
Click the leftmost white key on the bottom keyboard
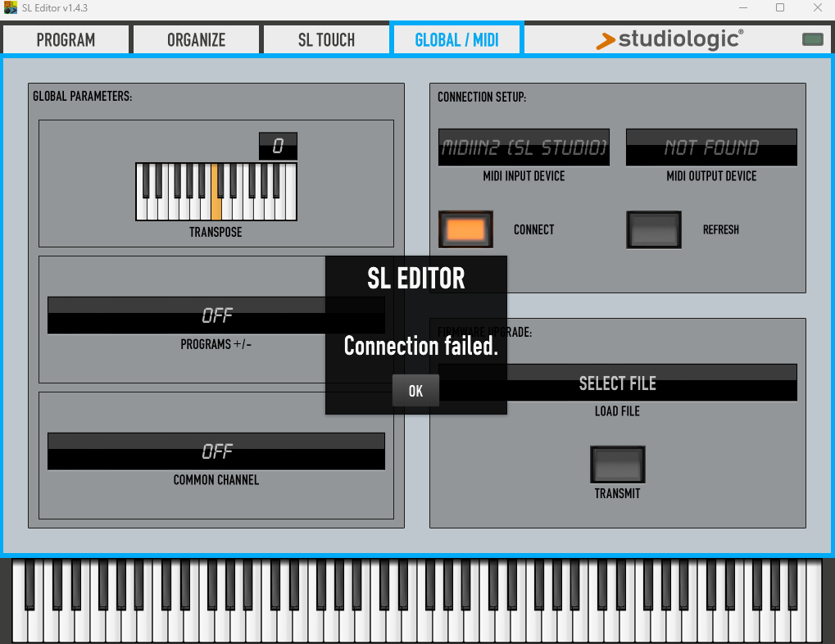click(x=19, y=626)
